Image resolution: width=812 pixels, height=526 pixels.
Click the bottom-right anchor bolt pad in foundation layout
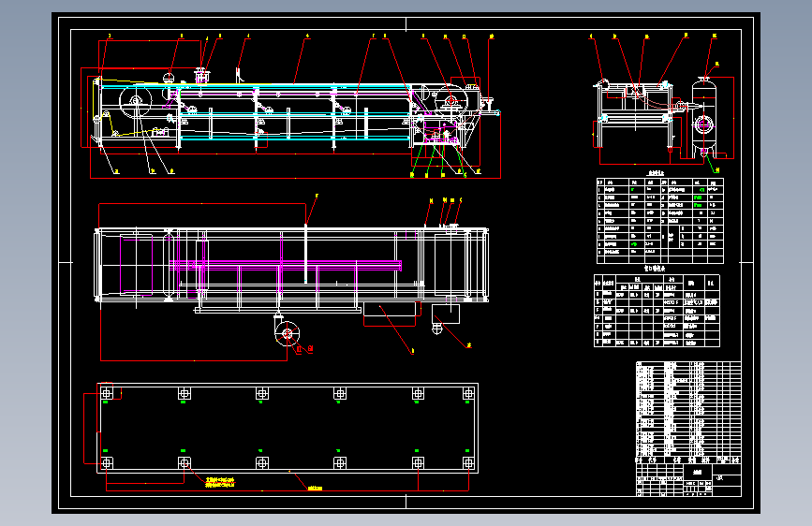[468, 463]
